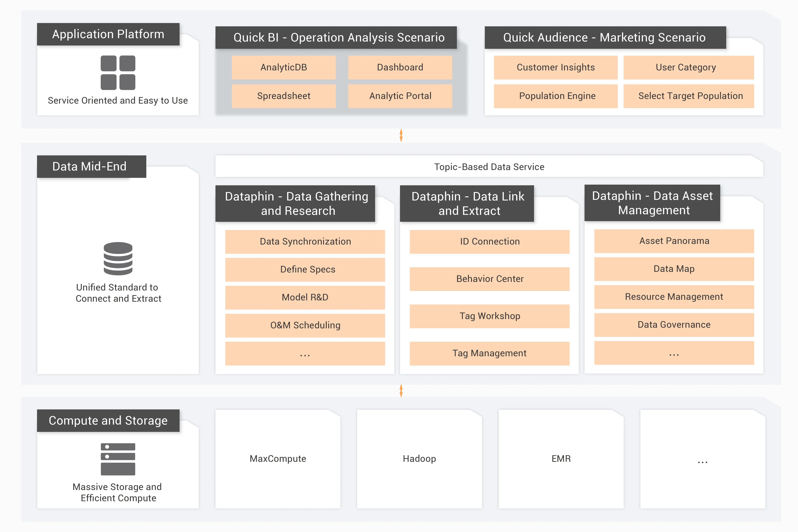
Task: Click the Data Governance box
Action: [674, 325]
